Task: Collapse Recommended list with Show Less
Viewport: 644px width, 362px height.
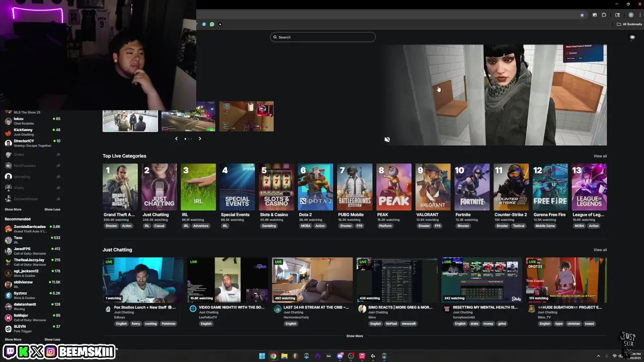Action: pos(52,339)
